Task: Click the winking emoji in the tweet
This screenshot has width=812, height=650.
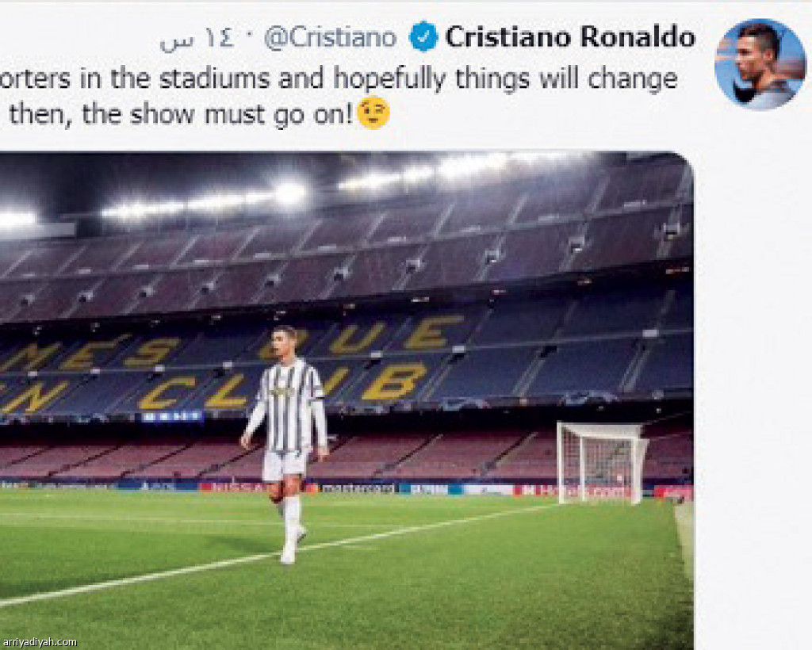Action: (373, 113)
